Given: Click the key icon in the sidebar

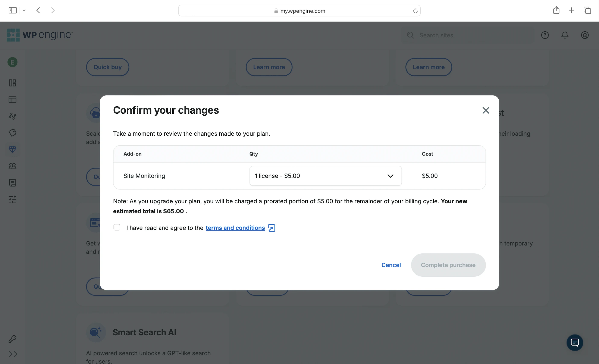Looking at the screenshot, I should (12, 339).
